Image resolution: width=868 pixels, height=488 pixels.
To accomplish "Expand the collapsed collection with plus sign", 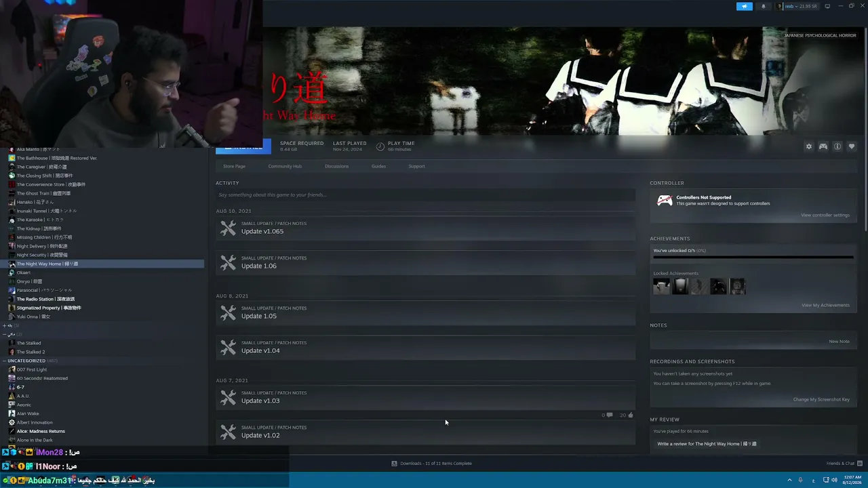I will click(x=4, y=325).
